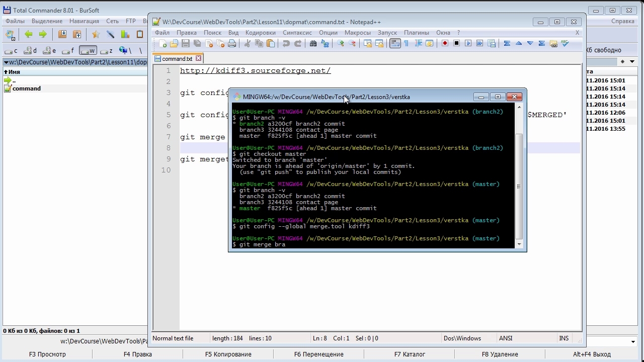Click the Undo arrow icon in Notepad++
This screenshot has height=362, width=644.
point(286,44)
